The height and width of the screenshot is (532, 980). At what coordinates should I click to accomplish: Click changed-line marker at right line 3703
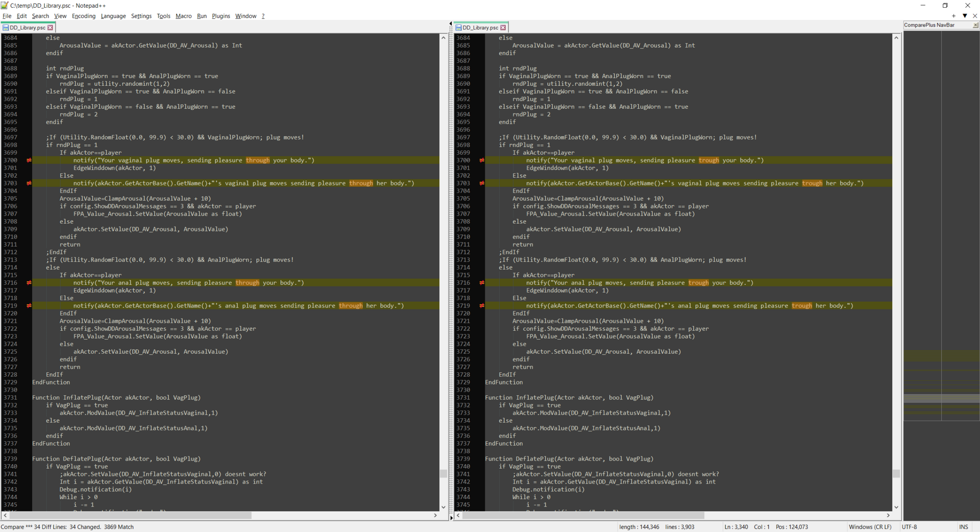(482, 183)
